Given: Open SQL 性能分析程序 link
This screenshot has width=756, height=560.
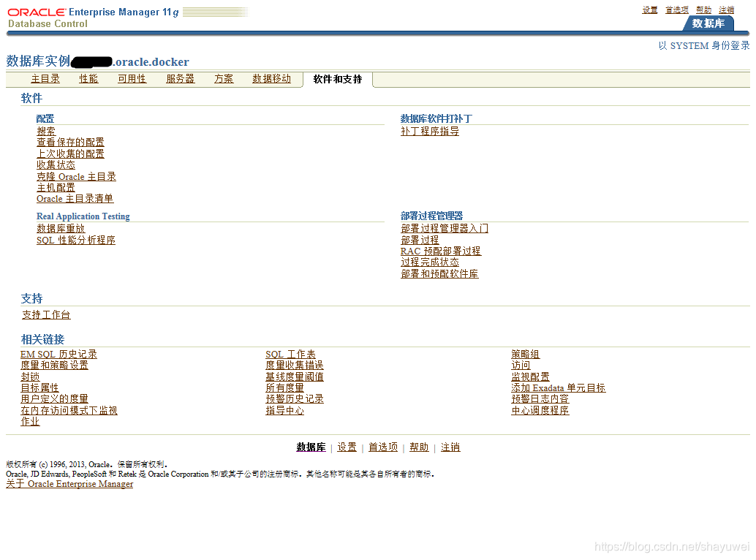Looking at the screenshot, I should click(x=76, y=240).
